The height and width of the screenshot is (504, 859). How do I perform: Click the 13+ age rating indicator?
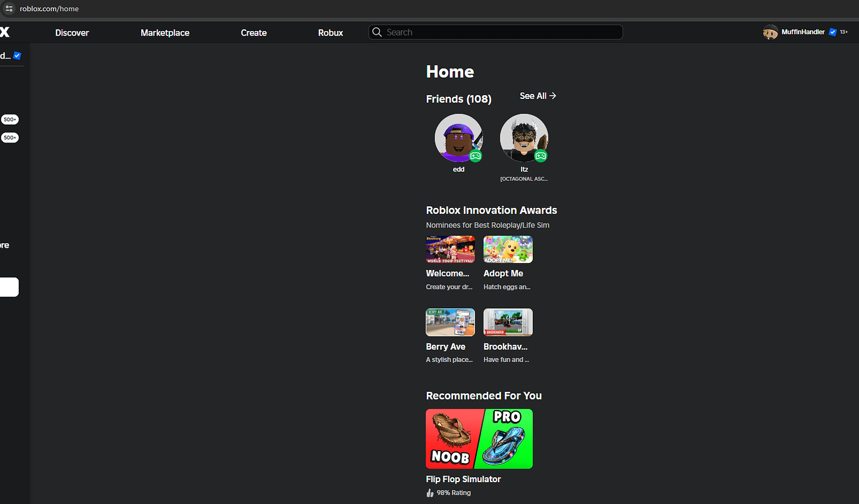pyautogui.click(x=844, y=32)
